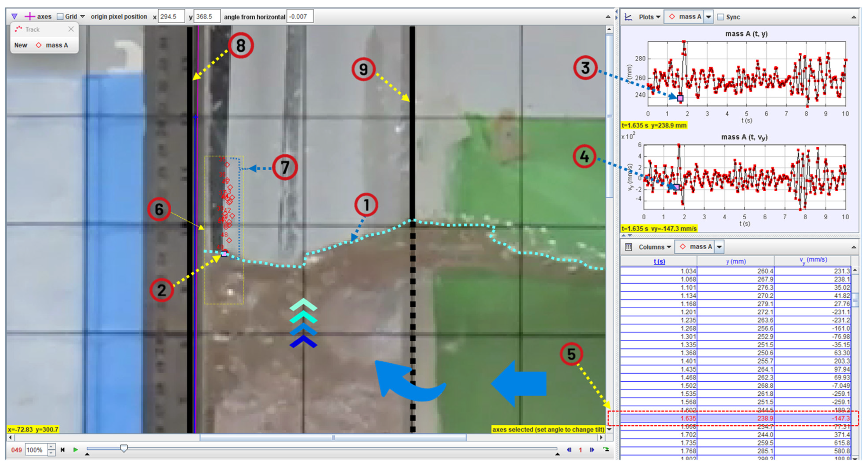Open the Plots dropdown menu
Screen dimensions: 868x466
point(649,17)
